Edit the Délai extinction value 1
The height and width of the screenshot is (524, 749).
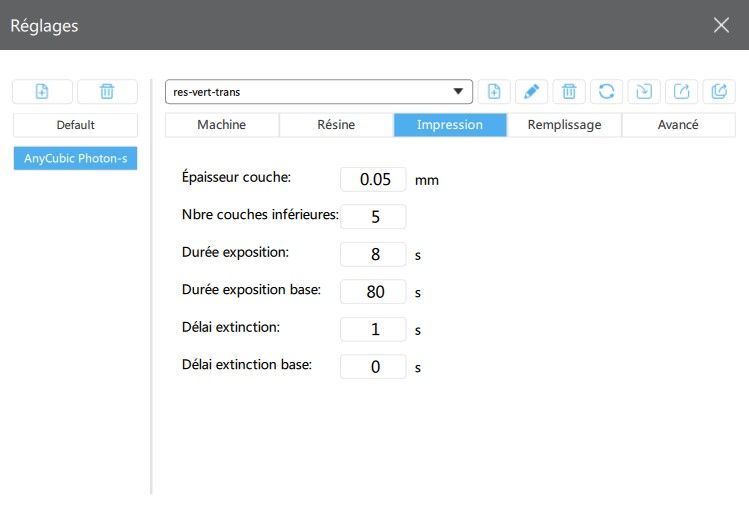click(x=374, y=329)
